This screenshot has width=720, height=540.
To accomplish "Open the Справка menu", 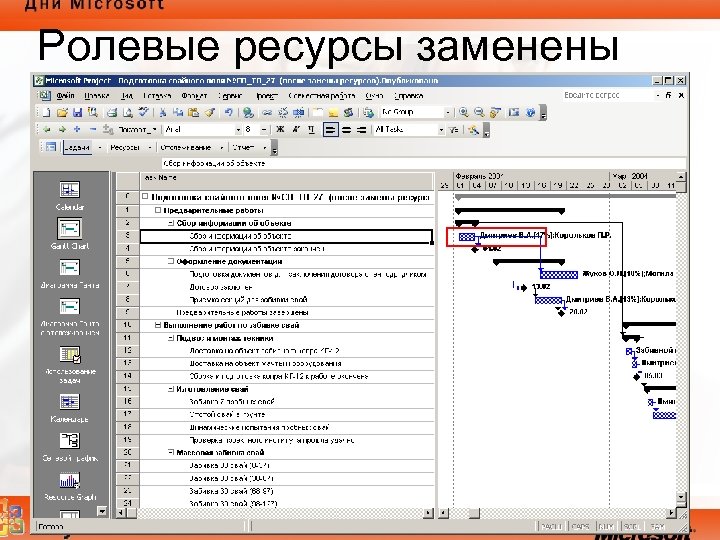I will (409, 96).
